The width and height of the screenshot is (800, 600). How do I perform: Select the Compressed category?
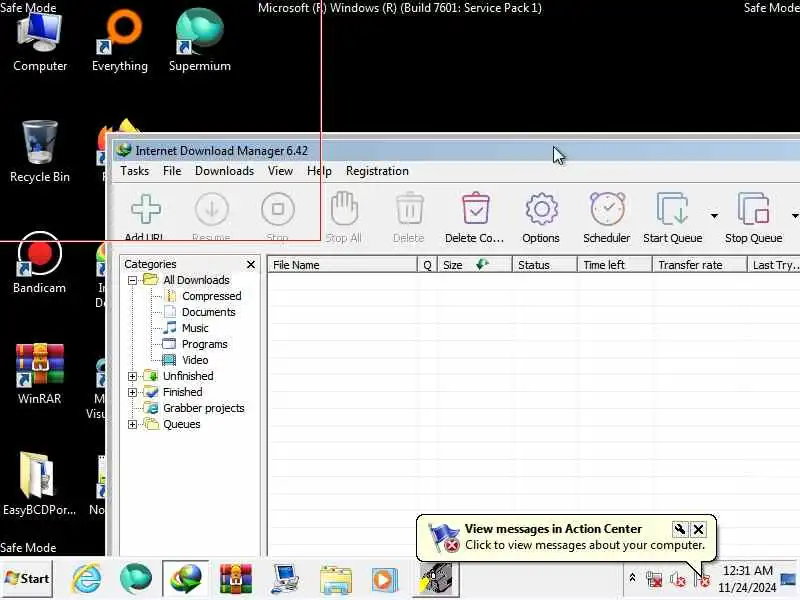[212, 296]
